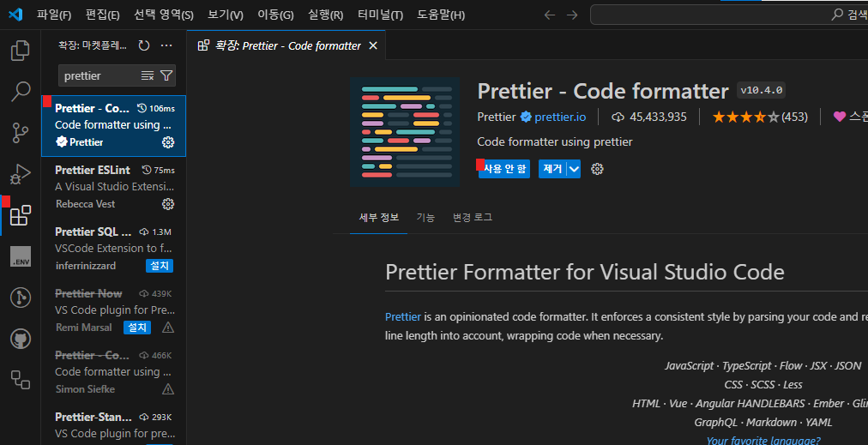Open the Explorer view in activity bar
868x445 pixels.
click(21, 51)
